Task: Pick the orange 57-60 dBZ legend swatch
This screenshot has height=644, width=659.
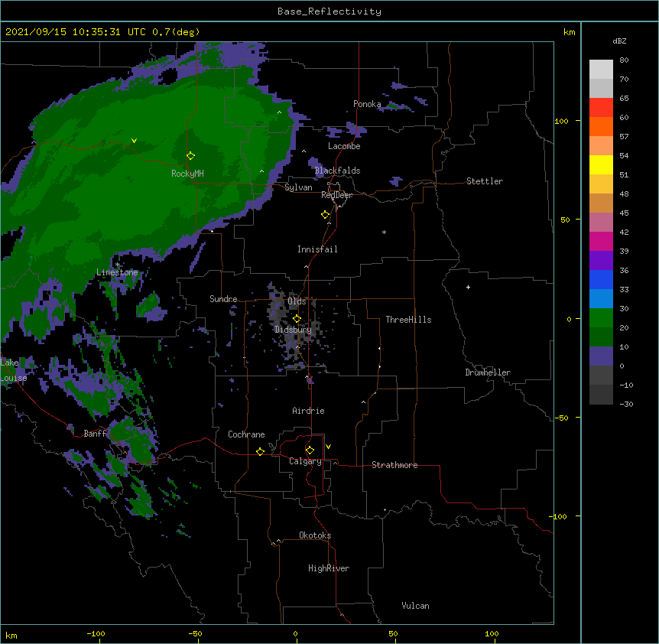Action: tap(601, 126)
